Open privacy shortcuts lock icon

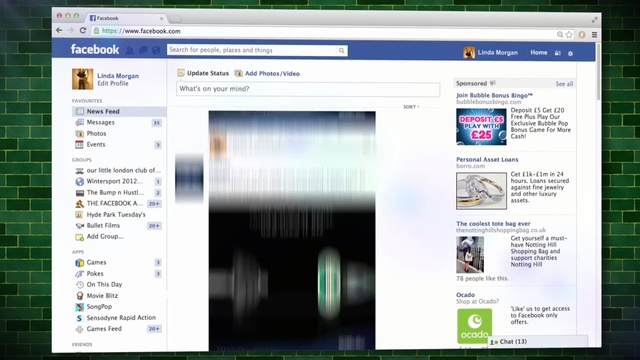(558, 53)
